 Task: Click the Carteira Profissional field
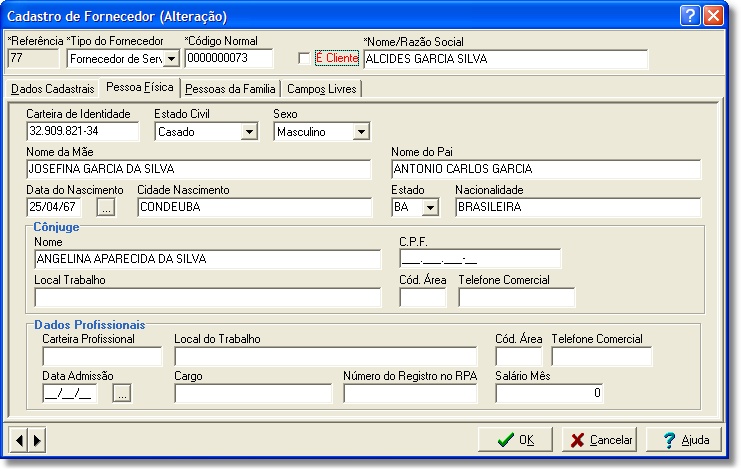[102, 357]
